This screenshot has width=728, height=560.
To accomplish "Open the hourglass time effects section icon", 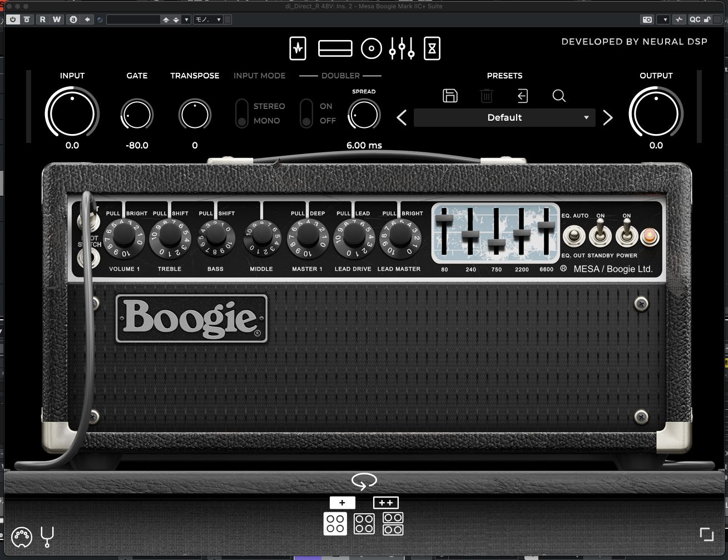I will [x=432, y=49].
